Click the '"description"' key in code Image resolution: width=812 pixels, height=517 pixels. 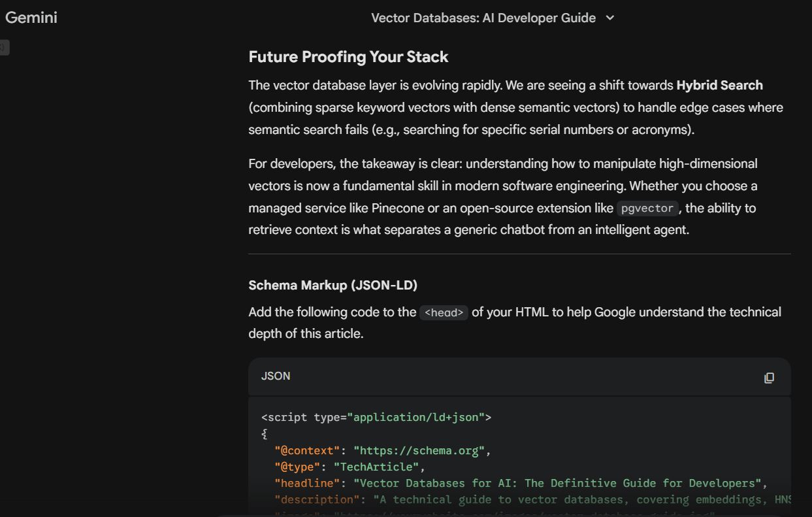[317, 500]
